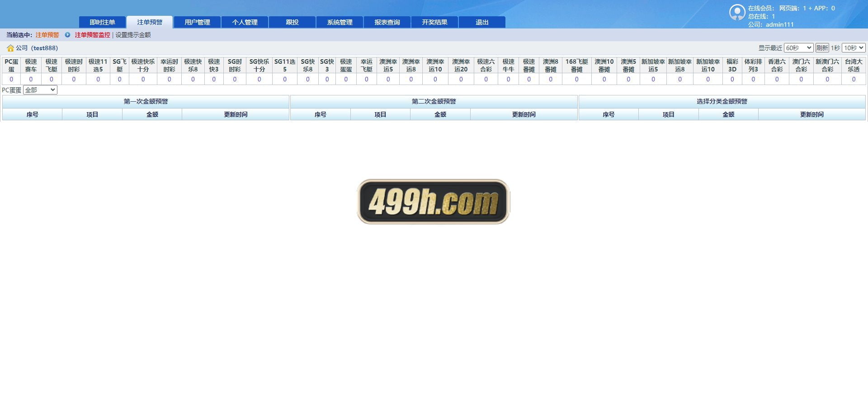Select 新加坡幸运8 lottery column
The width and height of the screenshot is (868, 402).
coord(680,65)
